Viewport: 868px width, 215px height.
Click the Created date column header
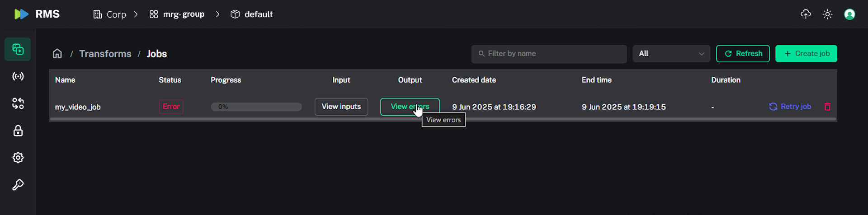point(474,80)
